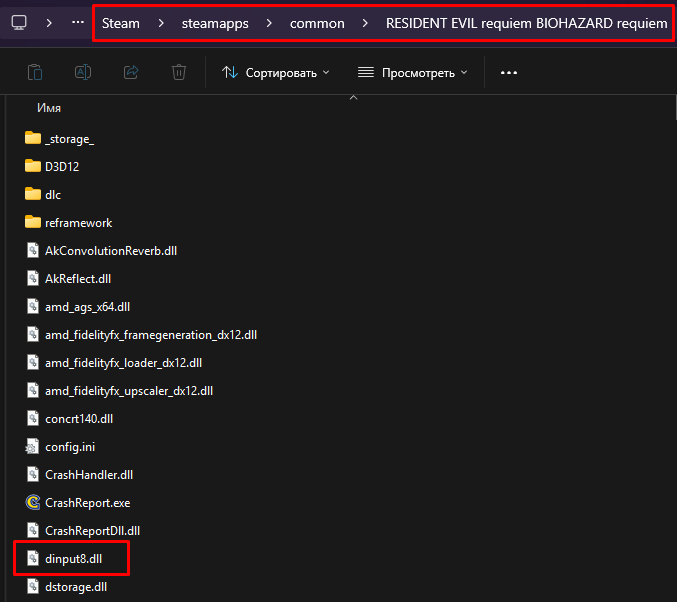Open the Просмотреть view dropdown

[x=413, y=72]
